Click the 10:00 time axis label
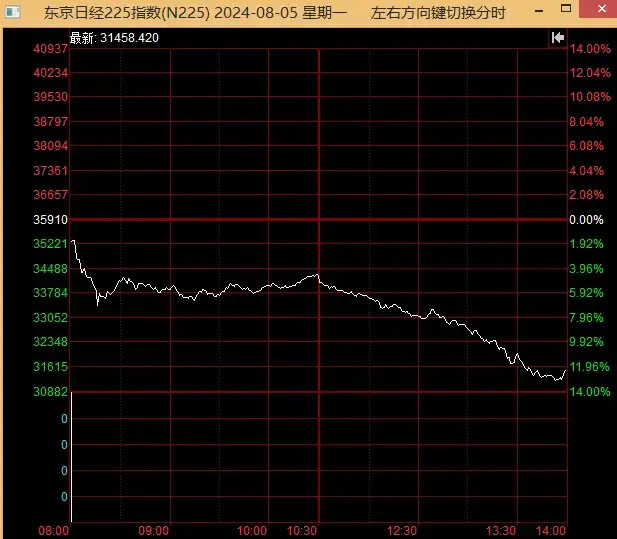Viewport: 617px width, 539px height. pos(252,531)
